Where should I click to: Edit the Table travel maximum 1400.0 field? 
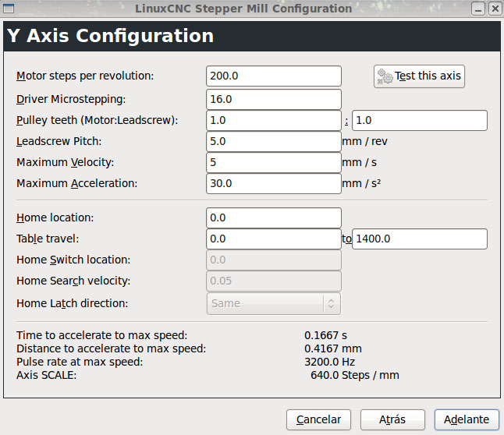(420, 239)
